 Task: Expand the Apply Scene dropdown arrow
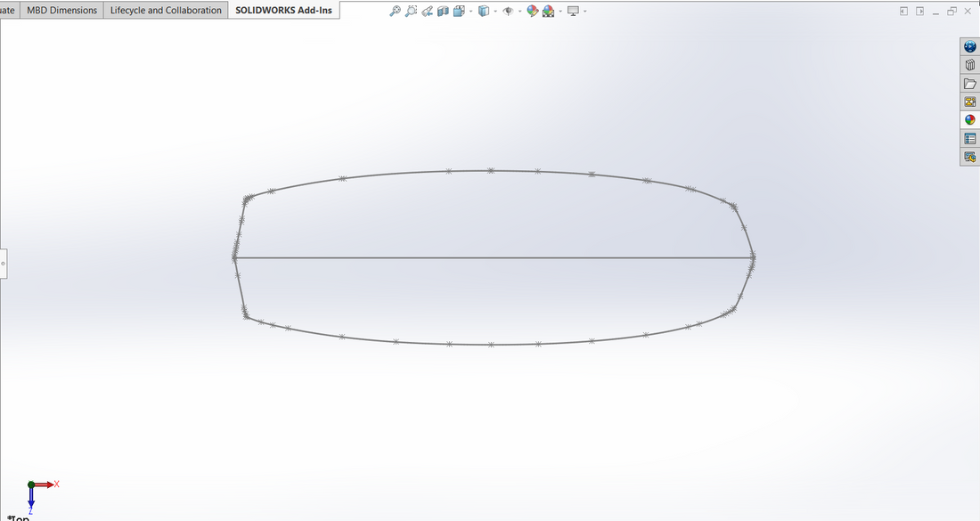click(x=559, y=12)
